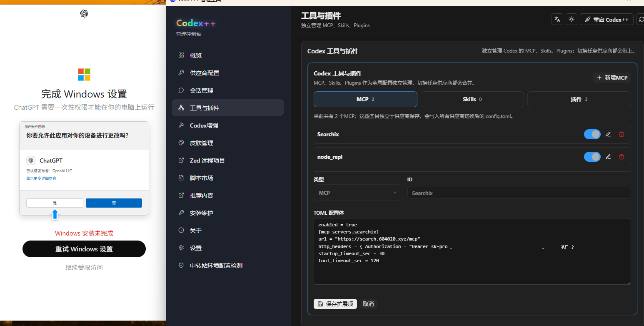Click OpenAI logo atop ChatGPT window
Screen dimensions: 644x326
(x=84, y=14)
